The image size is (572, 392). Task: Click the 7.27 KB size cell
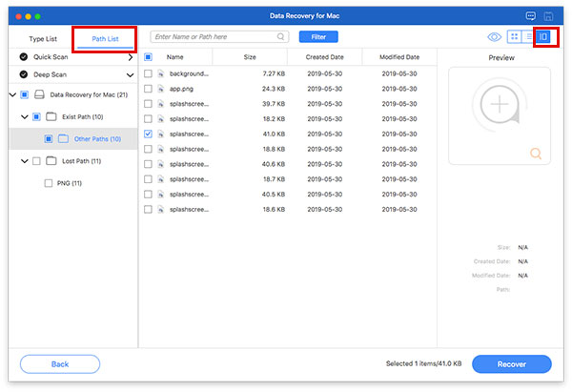274,73
